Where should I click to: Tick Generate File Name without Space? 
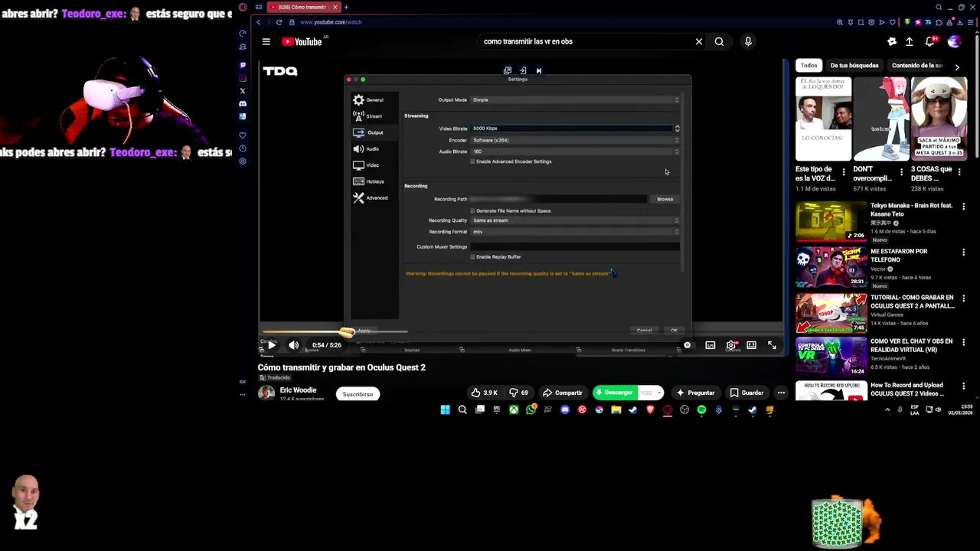[x=473, y=210]
